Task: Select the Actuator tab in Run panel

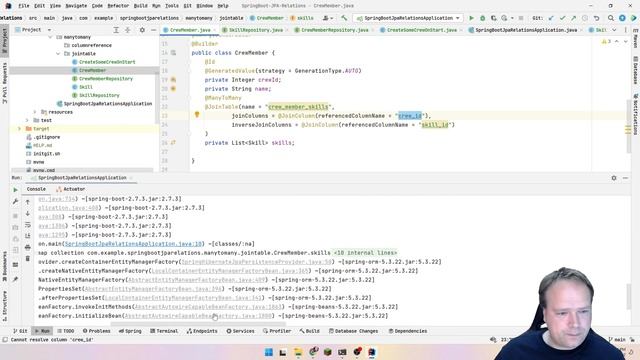Action: pos(71,189)
